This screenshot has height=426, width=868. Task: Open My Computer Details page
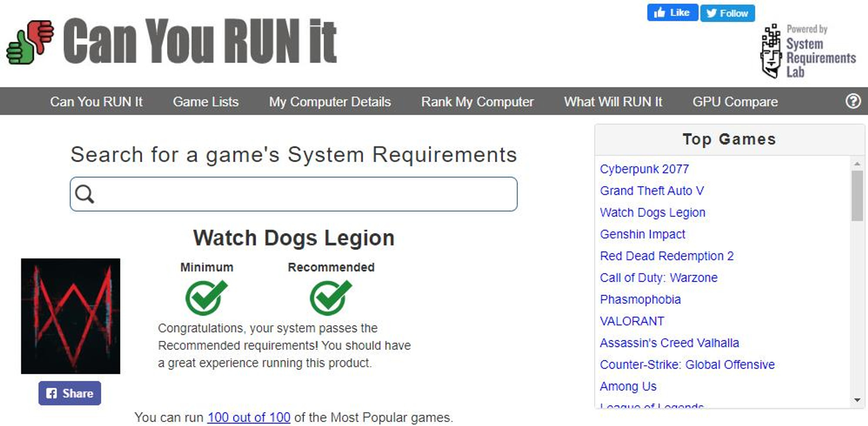pos(330,101)
